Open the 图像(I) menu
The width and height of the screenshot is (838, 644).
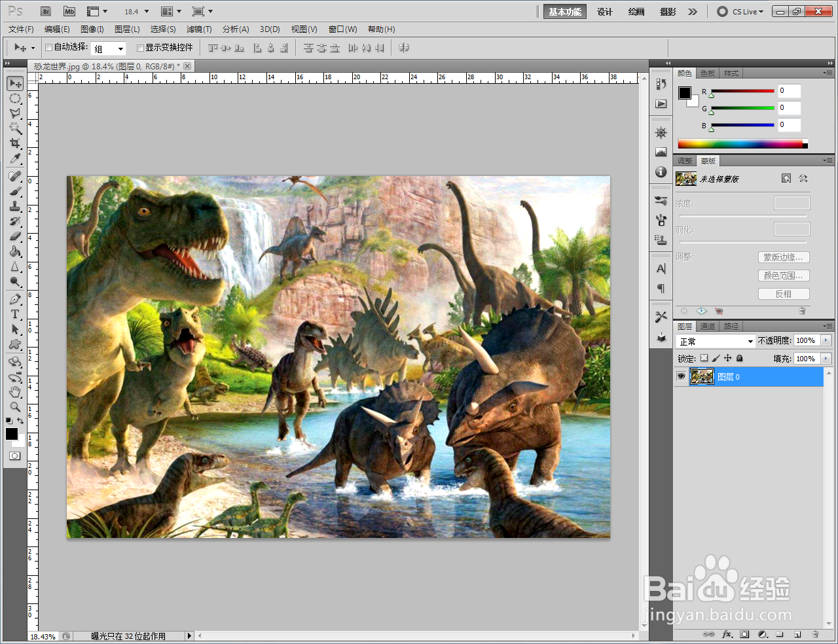click(x=92, y=29)
